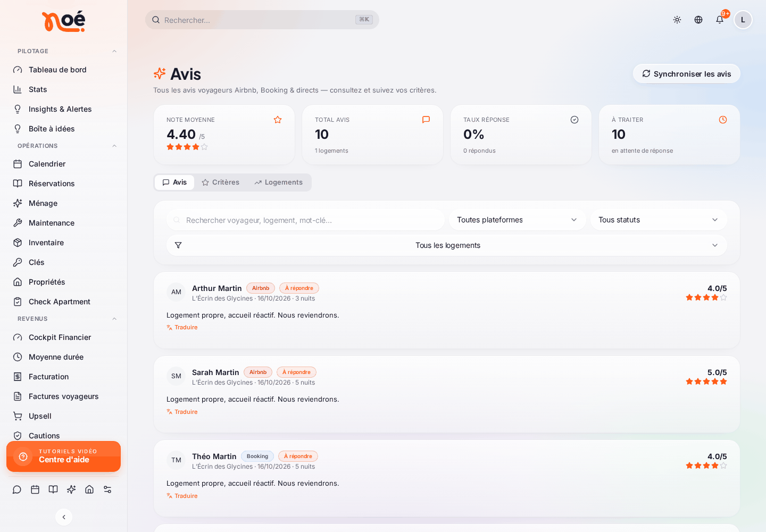
Task: Translate Théo Martin's review
Action: tap(182, 496)
